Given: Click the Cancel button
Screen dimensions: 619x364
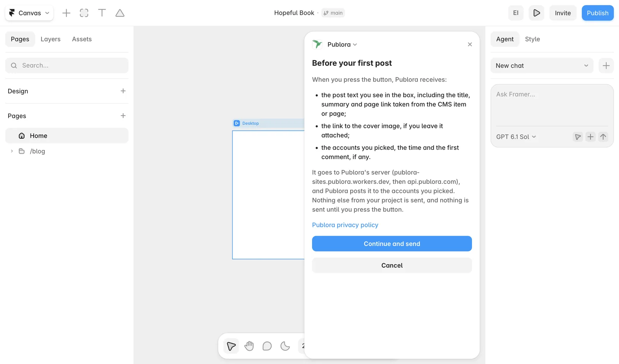Looking at the screenshot, I should (x=392, y=265).
